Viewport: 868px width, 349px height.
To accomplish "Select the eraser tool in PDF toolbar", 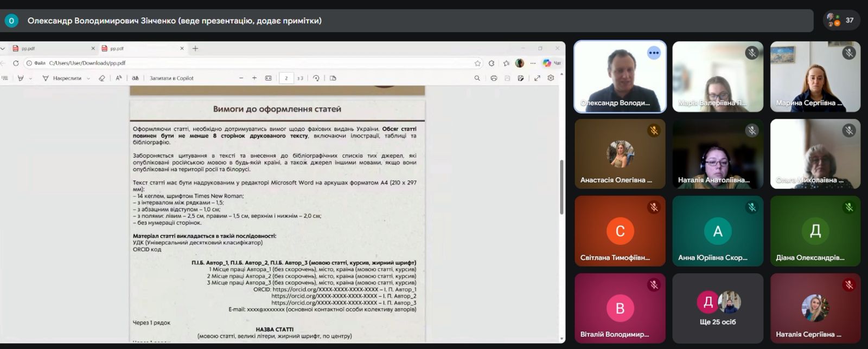I will 101,78.
